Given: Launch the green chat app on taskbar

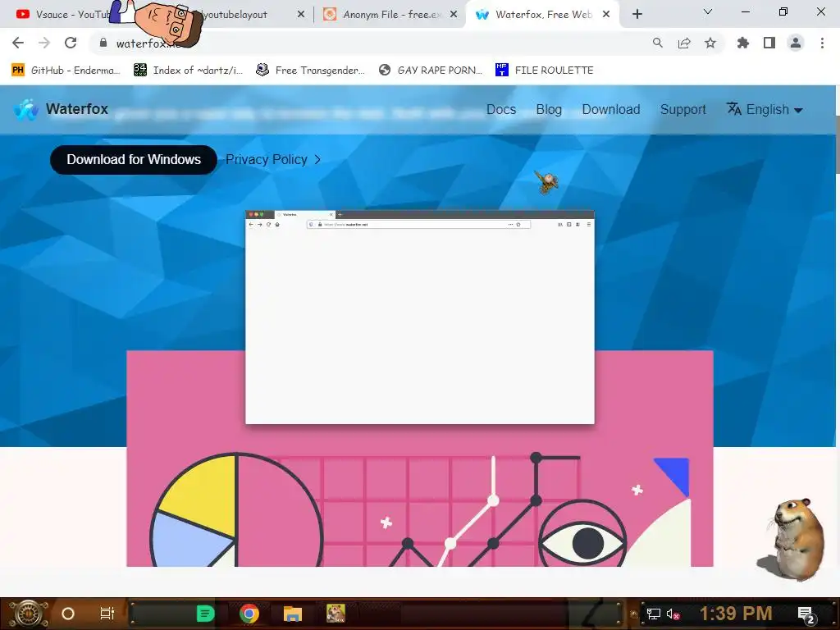Looking at the screenshot, I should pos(205,614).
